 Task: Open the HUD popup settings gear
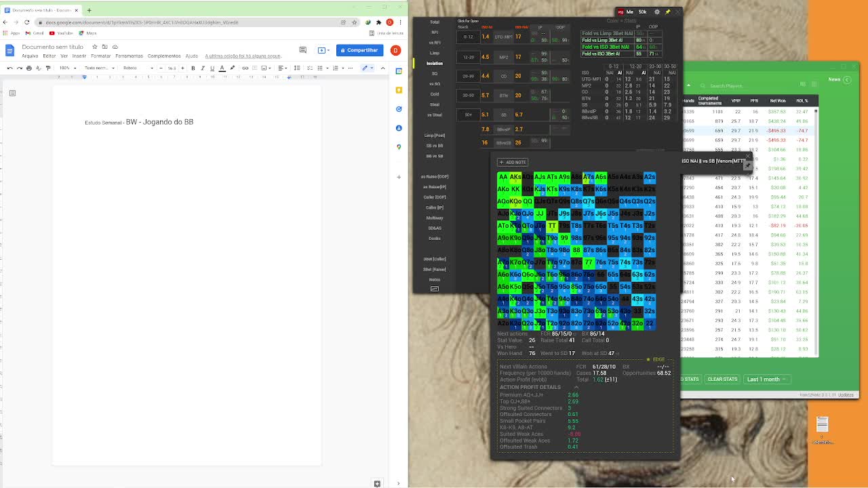(656, 12)
